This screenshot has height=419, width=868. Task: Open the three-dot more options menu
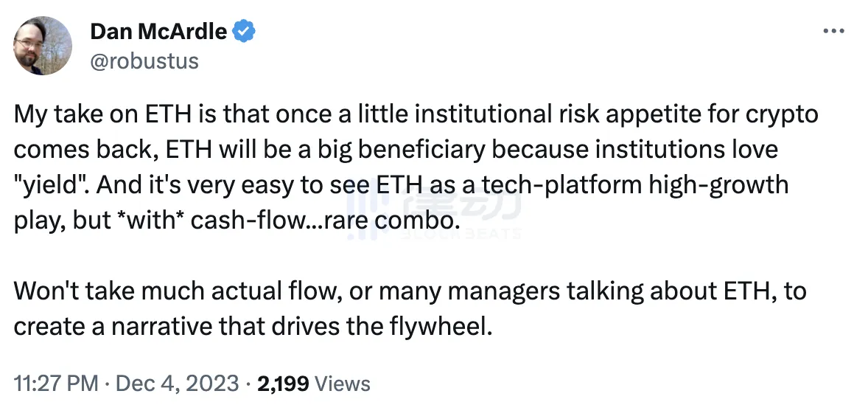(832, 32)
